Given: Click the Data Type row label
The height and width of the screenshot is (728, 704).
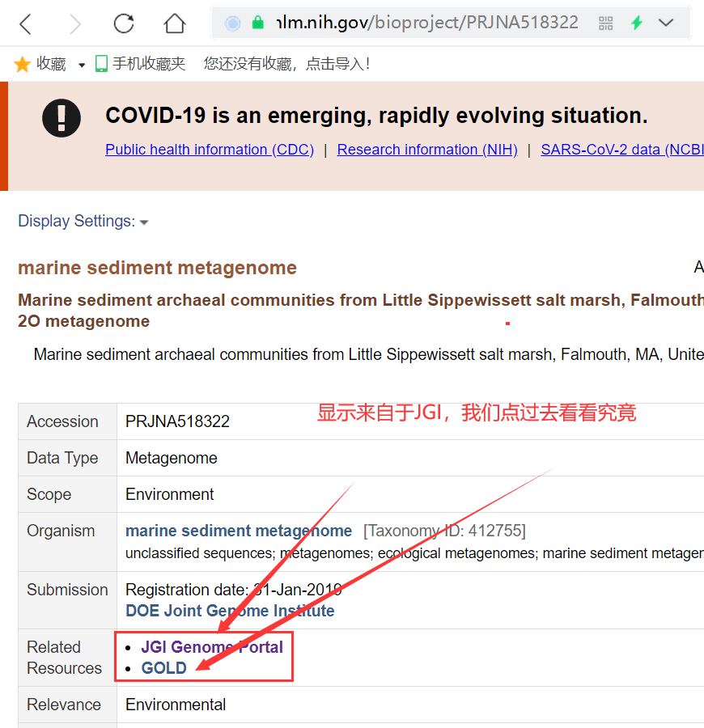Looking at the screenshot, I should tap(62, 458).
